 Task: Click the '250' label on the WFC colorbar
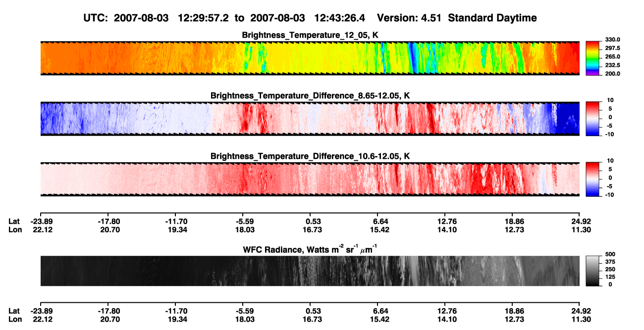pos(610,270)
